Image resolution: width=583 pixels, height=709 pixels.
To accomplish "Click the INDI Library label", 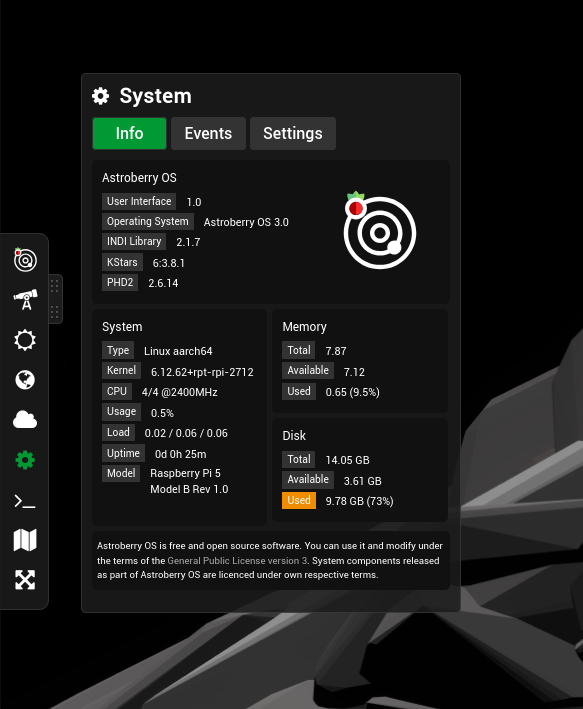I will (x=134, y=241).
